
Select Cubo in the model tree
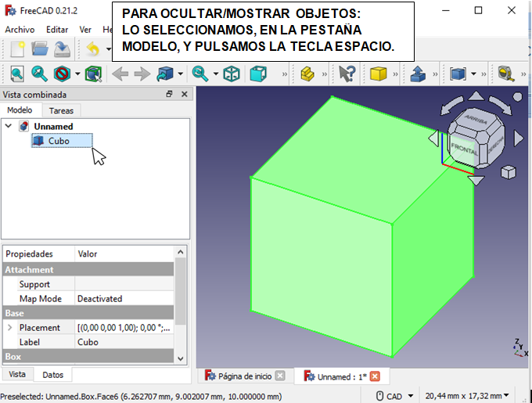click(x=59, y=141)
